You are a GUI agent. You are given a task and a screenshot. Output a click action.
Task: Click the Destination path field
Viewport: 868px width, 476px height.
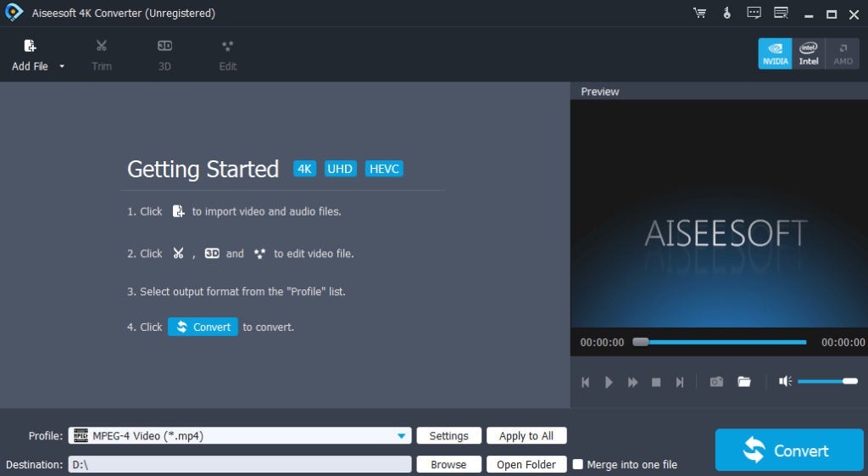pos(240,464)
